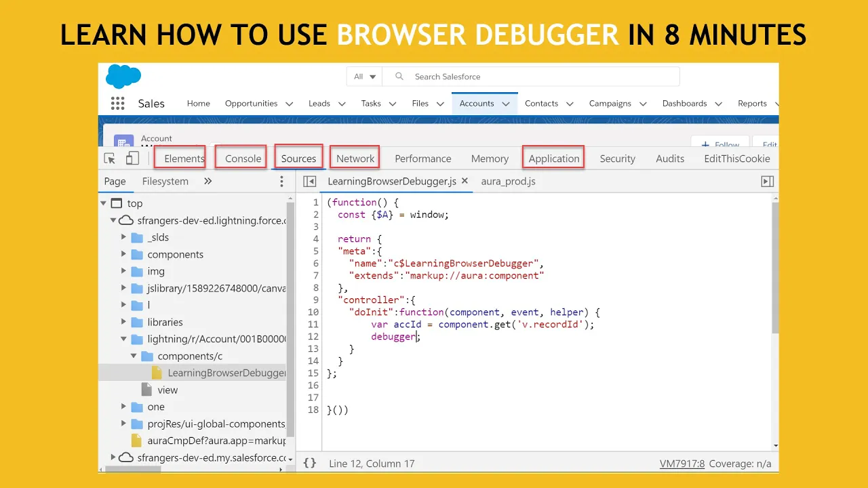Click the sfrangers-dev-ed.my.salesforce cloud icon
The image size is (868, 488).
click(126, 457)
